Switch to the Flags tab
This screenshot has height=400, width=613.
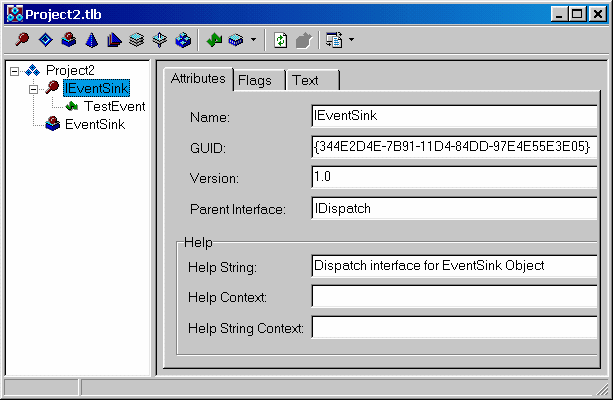click(x=256, y=80)
